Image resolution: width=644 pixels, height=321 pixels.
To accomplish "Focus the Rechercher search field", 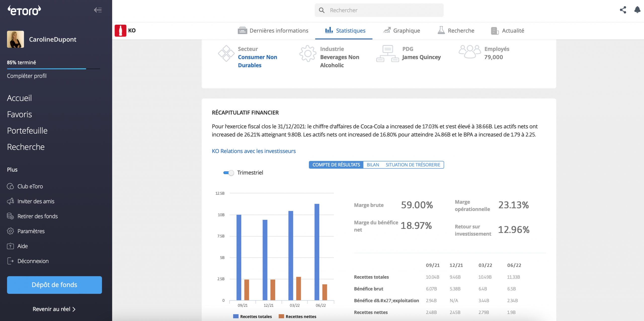I will (x=379, y=10).
